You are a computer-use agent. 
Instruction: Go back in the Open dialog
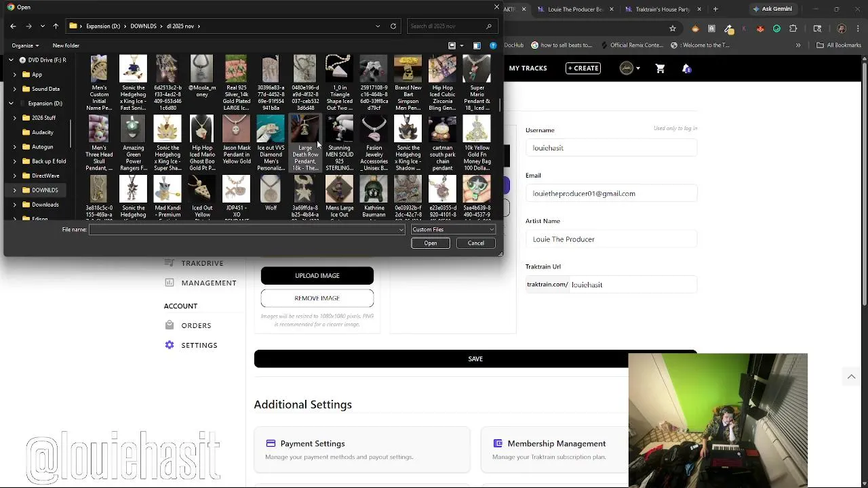13,26
